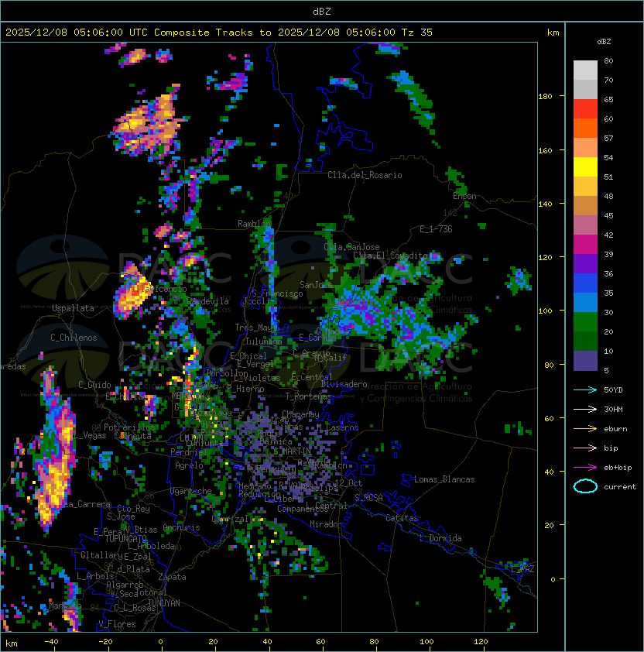Screen dimensions: 644x652
Task: Click the 'Potrerillos' map label
Action: point(129,427)
